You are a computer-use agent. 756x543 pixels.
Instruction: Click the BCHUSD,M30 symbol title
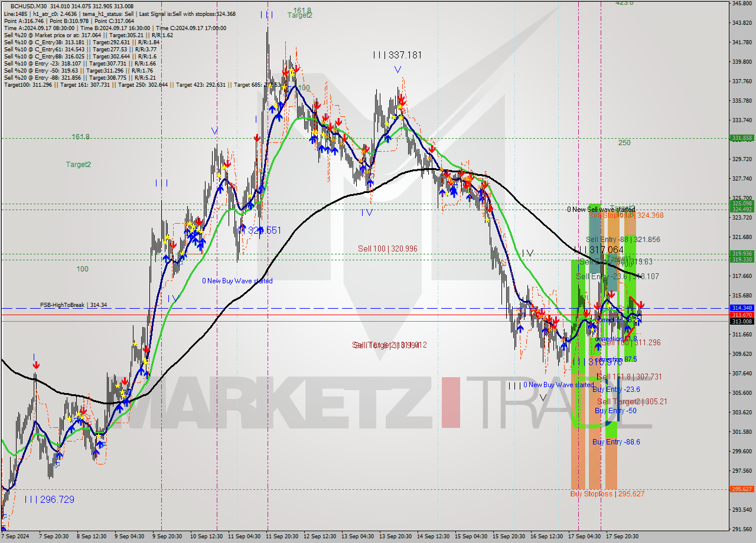pos(29,6)
